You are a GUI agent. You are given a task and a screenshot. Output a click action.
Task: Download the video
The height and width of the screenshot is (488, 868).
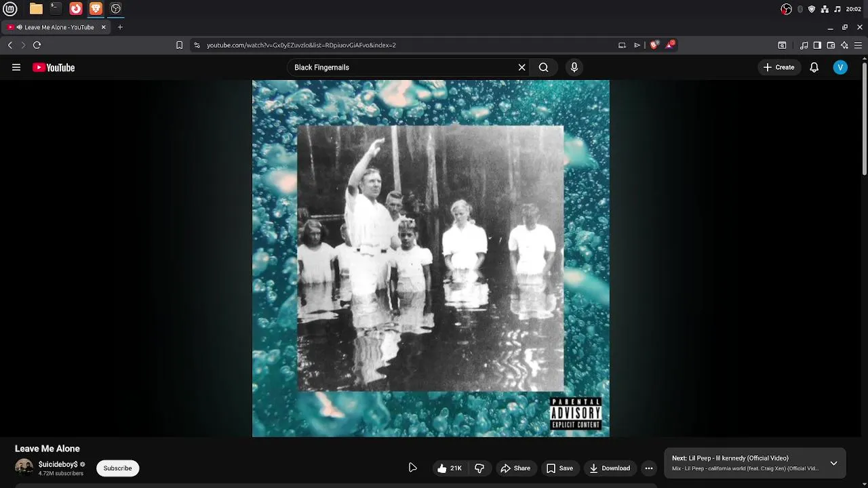tap(610, 468)
